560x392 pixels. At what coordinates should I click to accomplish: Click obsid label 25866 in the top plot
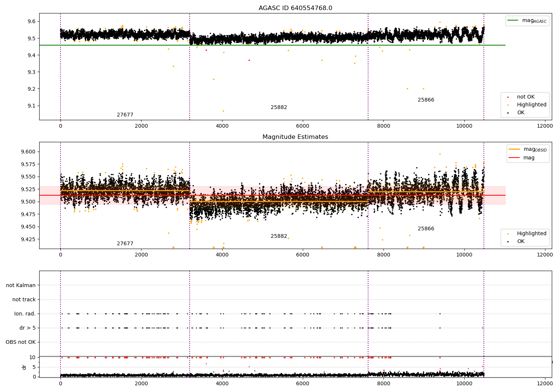pos(426,100)
